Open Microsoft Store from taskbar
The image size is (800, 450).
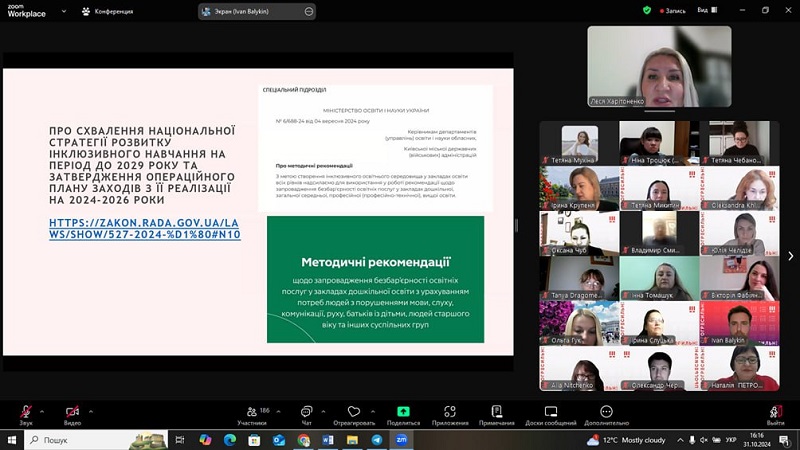(254, 440)
